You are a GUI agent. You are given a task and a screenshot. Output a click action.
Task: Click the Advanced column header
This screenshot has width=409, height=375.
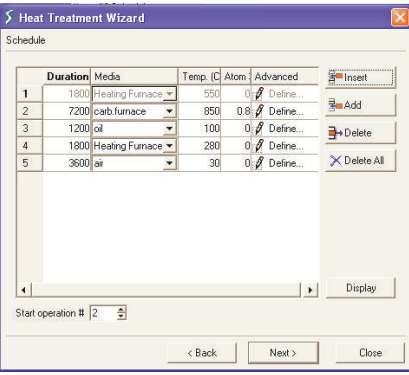coord(285,77)
